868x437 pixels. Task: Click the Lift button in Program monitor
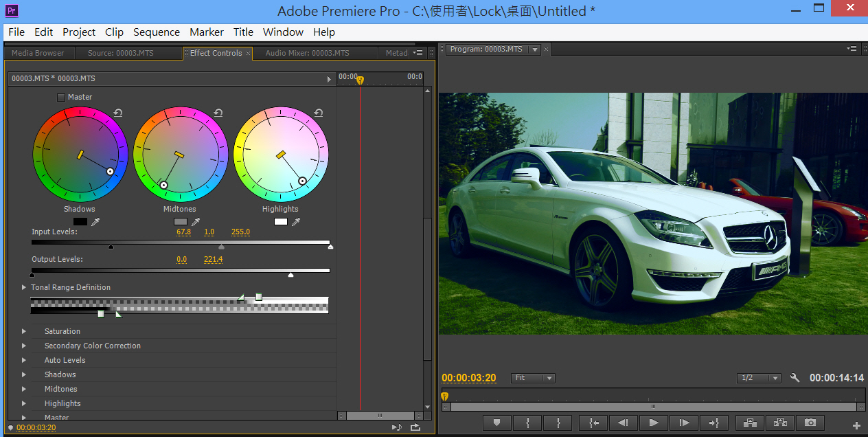[x=750, y=423]
